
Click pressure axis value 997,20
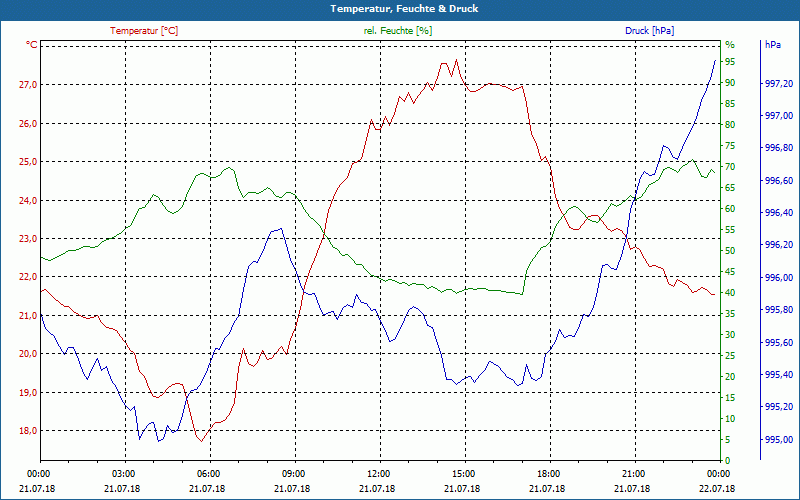coord(780,84)
